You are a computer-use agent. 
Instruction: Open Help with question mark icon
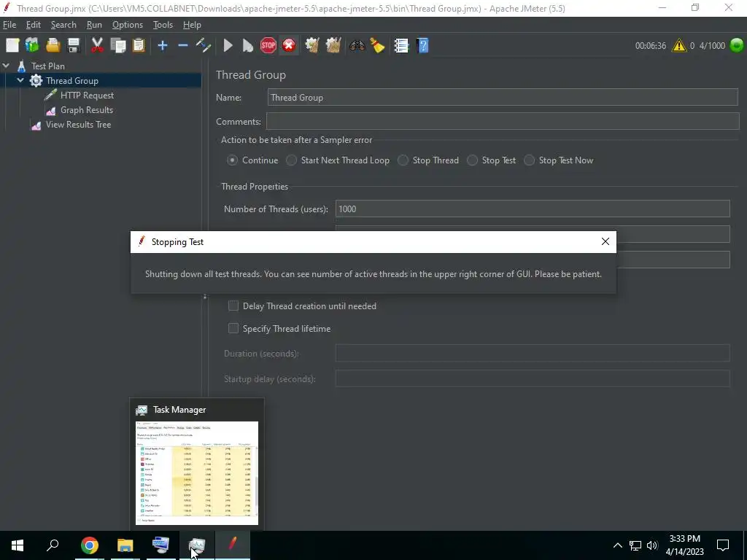click(422, 45)
